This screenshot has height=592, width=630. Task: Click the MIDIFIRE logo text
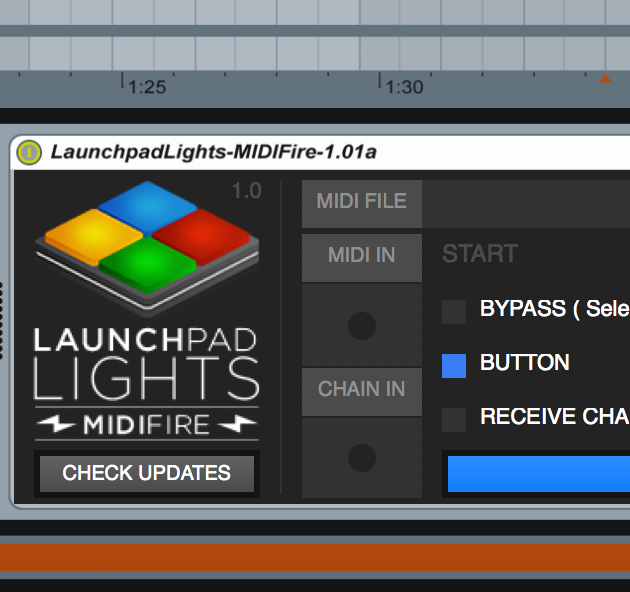pyautogui.click(x=147, y=424)
